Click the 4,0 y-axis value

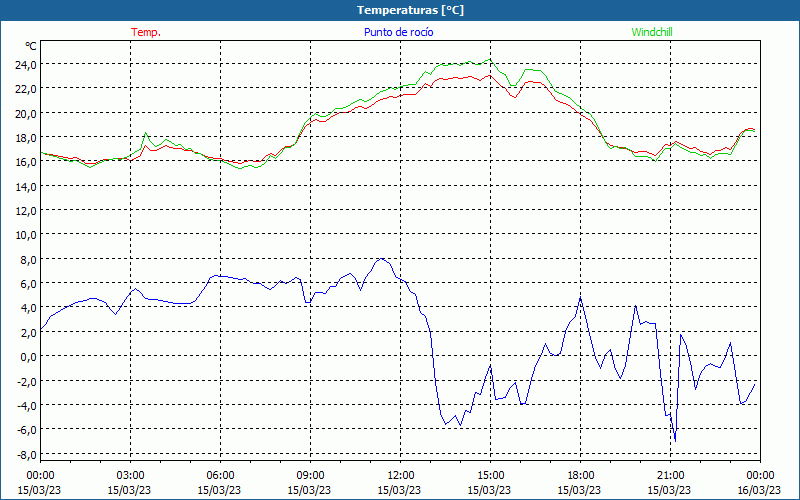tap(28, 308)
